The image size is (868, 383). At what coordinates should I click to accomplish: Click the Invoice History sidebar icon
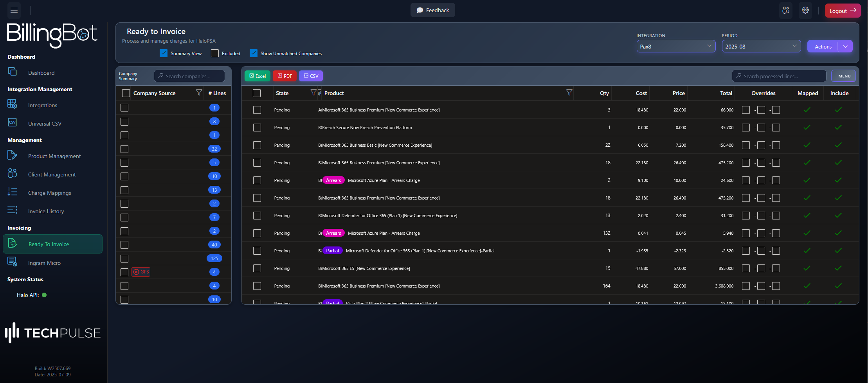(12, 210)
